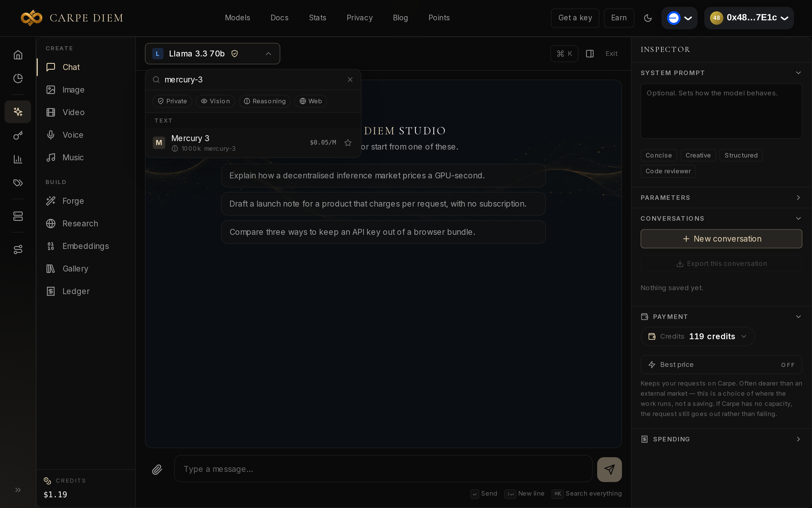Click the paperclip attach icon
Screen dimensions: 812x508
point(157,469)
